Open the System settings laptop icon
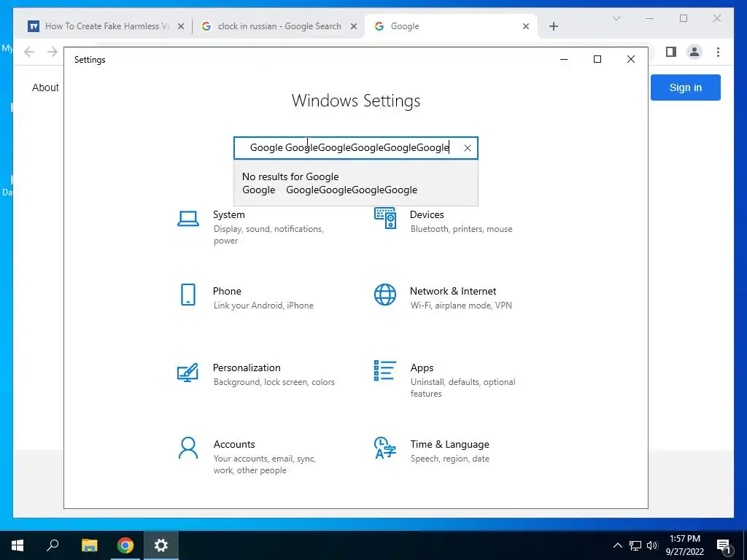This screenshot has width=747, height=560. 188,219
